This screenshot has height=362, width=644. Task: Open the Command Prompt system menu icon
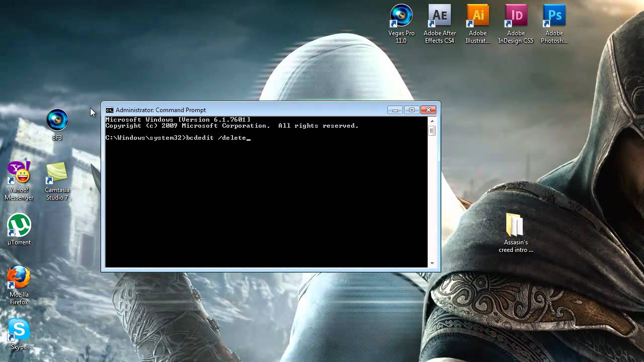point(109,110)
